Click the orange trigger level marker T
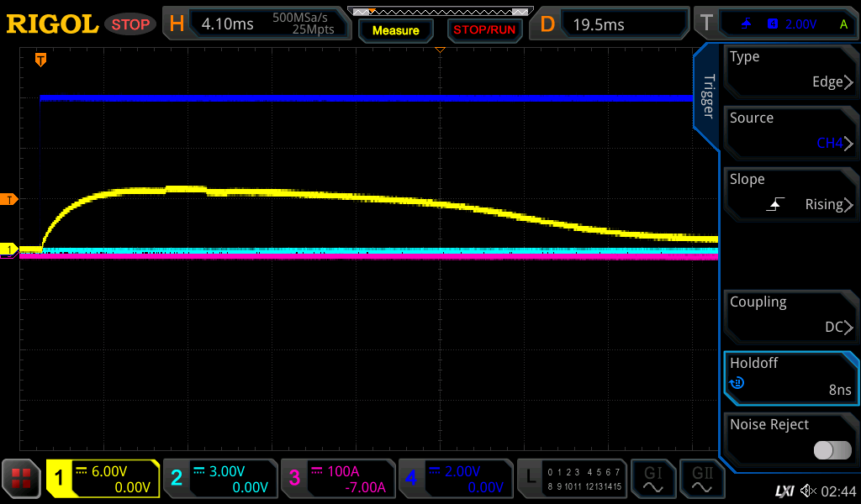This screenshot has width=861, height=504. click(x=9, y=199)
